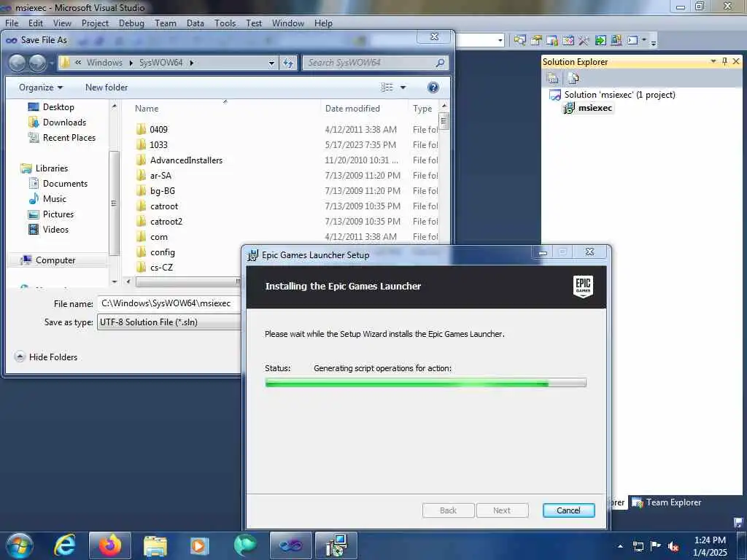Open address bar previous locations dropdown
The height and width of the screenshot is (560, 747).
(271, 63)
